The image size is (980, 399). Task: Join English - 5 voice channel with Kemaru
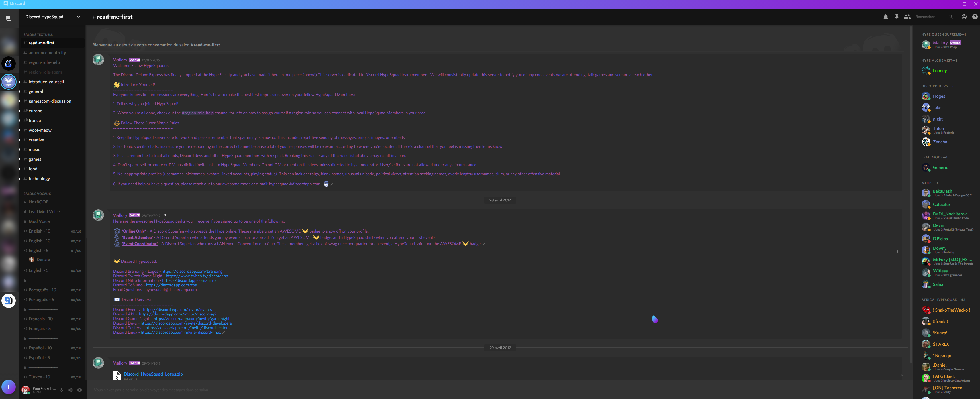pos(38,251)
